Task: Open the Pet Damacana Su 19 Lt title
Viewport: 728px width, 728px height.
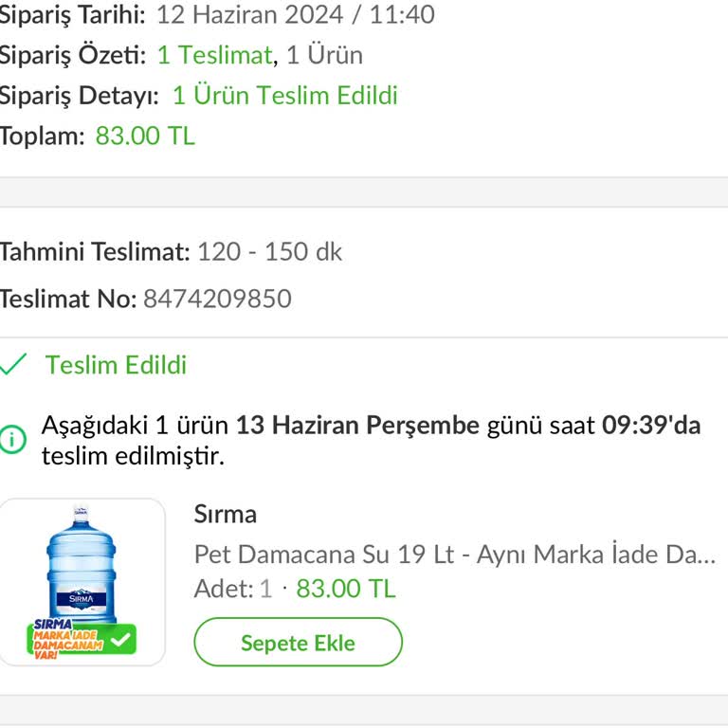Action: tap(454, 554)
